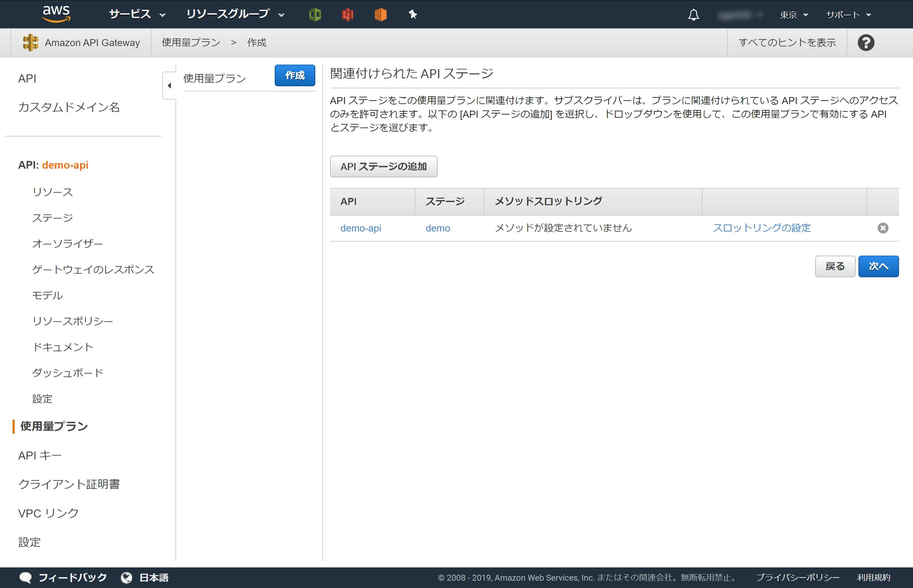Screen dimensions: 913x588
Task: Click the pushpin shortcut icon
Action: [x=412, y=15]
